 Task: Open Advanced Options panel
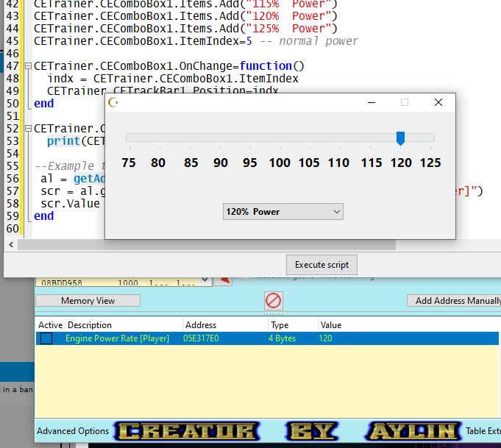73,431
